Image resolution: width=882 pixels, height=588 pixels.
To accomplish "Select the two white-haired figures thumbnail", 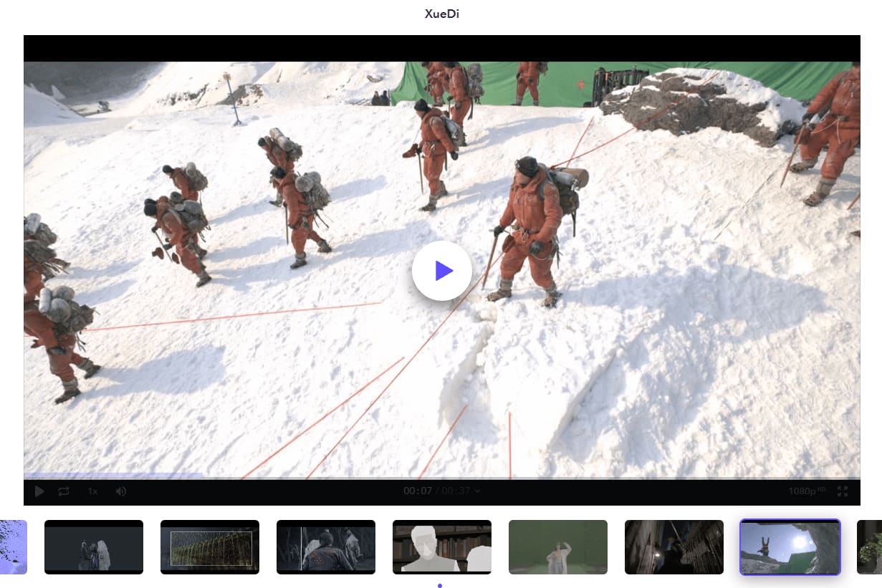I will [x=94, y=547].
